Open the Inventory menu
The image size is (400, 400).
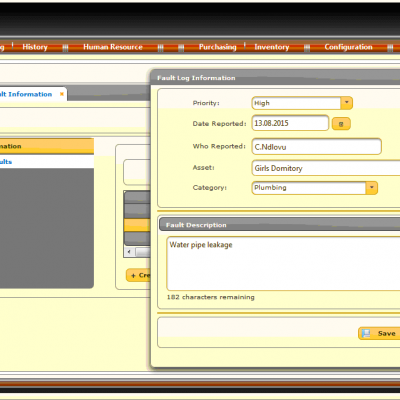click(272, 47)
